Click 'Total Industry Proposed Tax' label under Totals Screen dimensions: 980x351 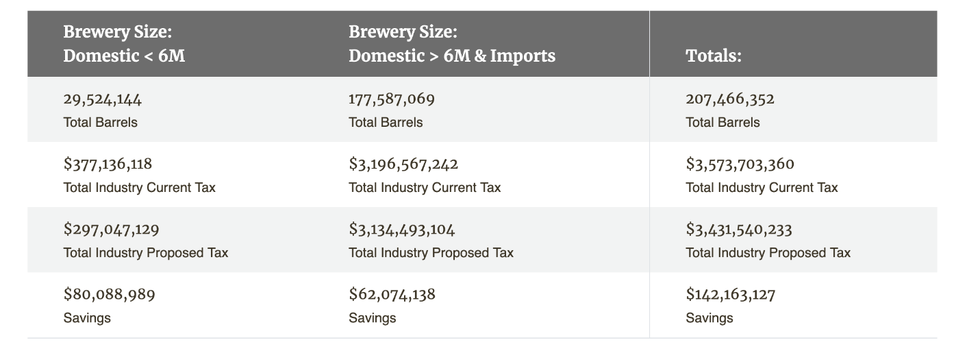pyautogui.click(x=768, y=253)
